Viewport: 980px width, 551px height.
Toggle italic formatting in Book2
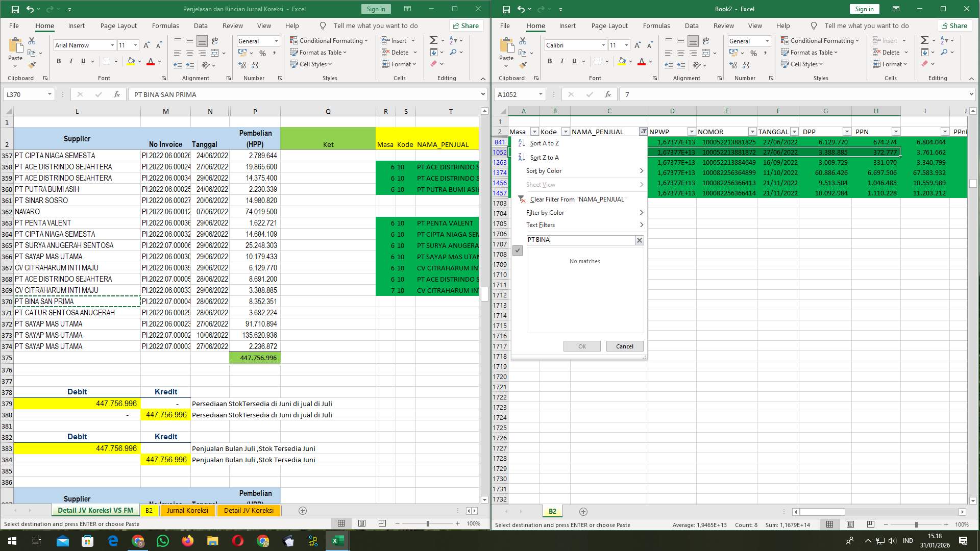[562, 61]
